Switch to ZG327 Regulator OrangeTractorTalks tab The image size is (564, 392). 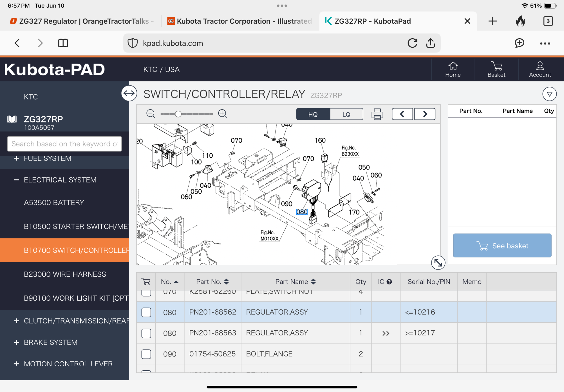(x=81, y=21)
